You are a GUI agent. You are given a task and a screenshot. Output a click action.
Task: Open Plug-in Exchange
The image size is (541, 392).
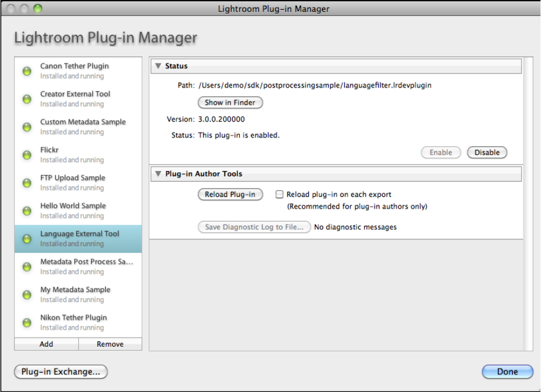pos(61,371)
